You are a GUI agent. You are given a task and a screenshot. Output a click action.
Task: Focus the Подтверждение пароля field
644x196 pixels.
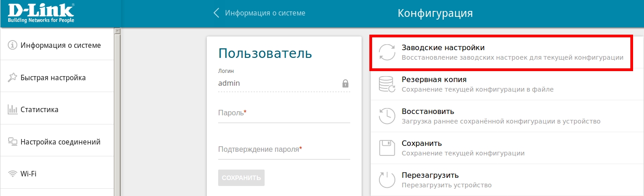[x=284, y=150]
